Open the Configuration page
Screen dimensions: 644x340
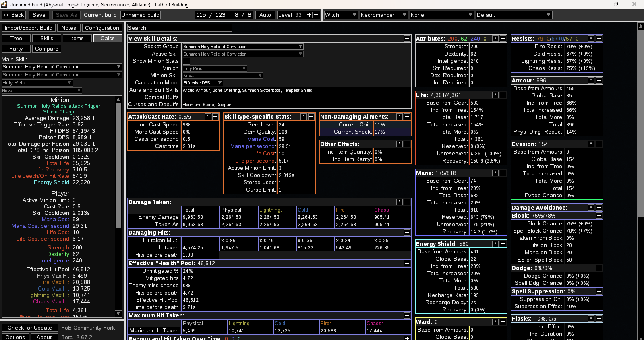click(102, 28)
